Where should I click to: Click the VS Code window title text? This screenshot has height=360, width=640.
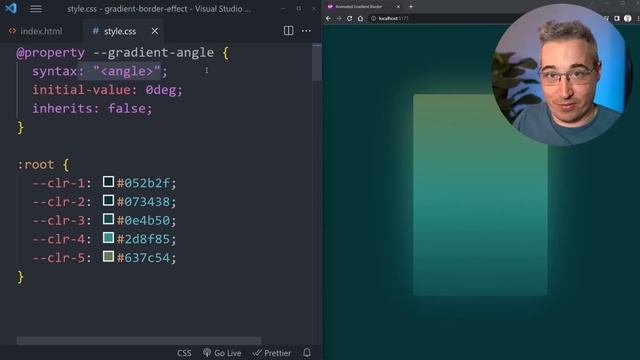159,9
